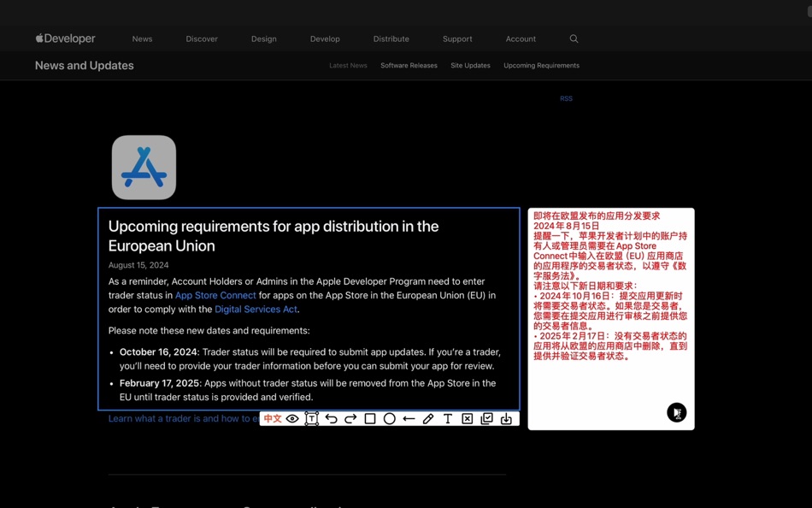Select the arrow drawing tool
The height and width of the screenshot is (508, 812).
click(x=409, y=419)
